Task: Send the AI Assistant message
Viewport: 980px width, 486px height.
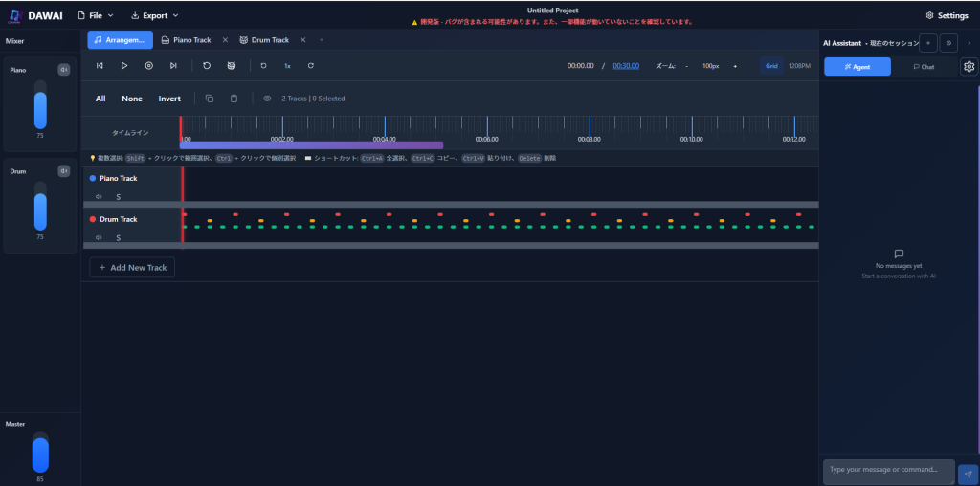Action: [x=968, y=473]
